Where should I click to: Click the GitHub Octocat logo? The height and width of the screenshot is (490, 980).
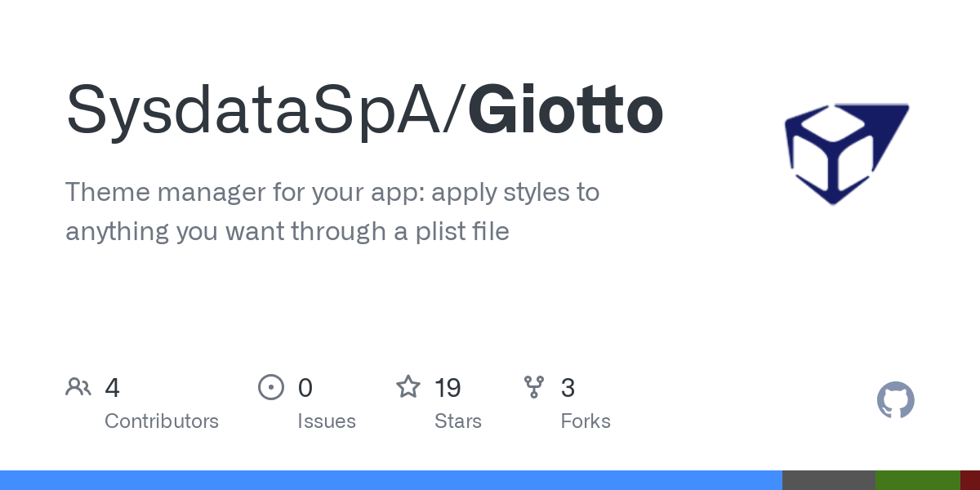895,401
